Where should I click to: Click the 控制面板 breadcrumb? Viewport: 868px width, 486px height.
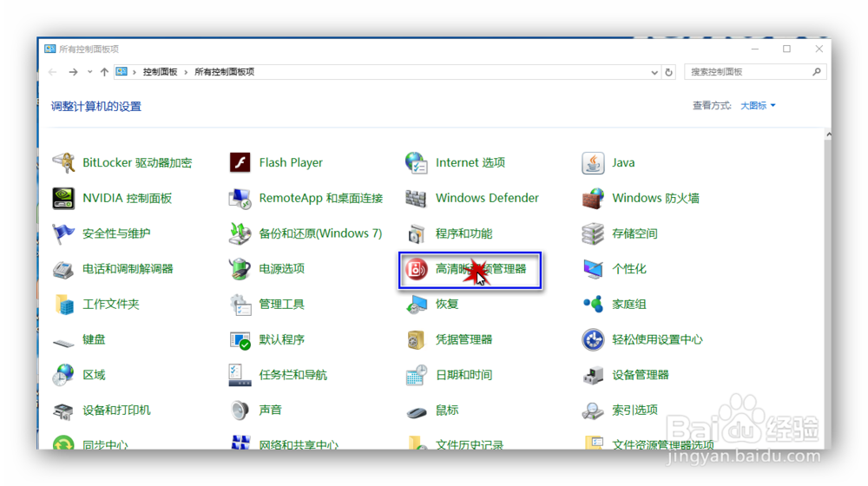[x=160, y=72]
